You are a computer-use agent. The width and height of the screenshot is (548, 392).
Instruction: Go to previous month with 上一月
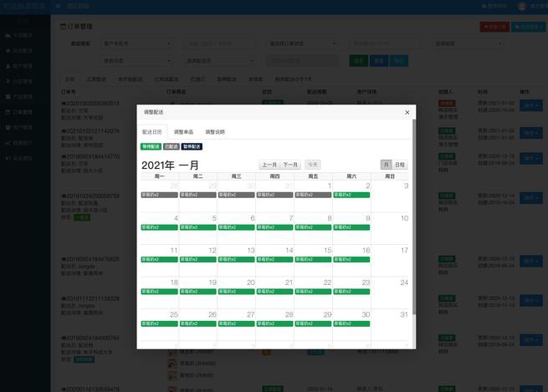269,165
